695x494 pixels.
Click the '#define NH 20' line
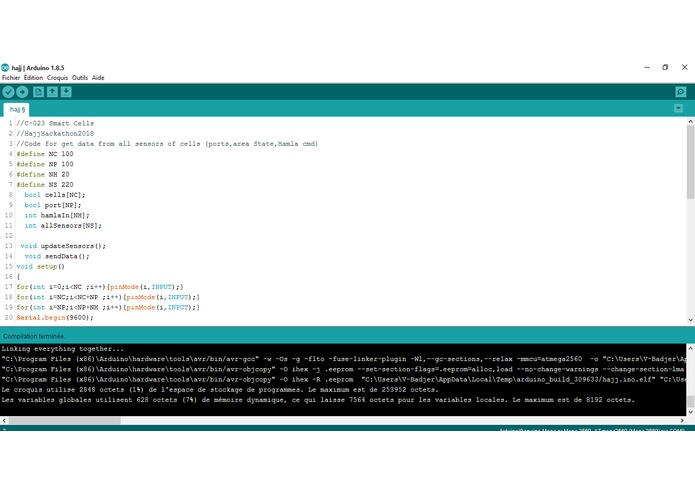tap(43, 174)
